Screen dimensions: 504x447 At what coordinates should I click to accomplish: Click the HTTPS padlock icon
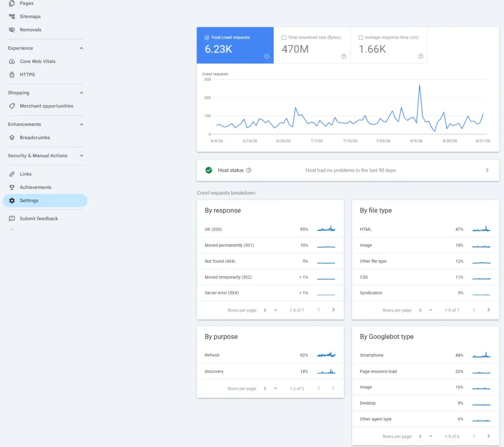tap(12, 75)
